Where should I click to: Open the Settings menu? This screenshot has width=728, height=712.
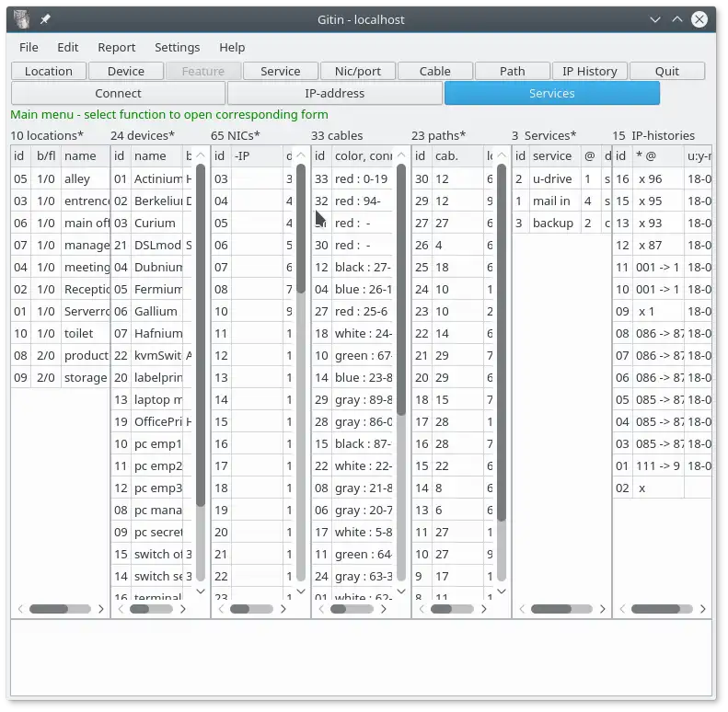(177, 47)
